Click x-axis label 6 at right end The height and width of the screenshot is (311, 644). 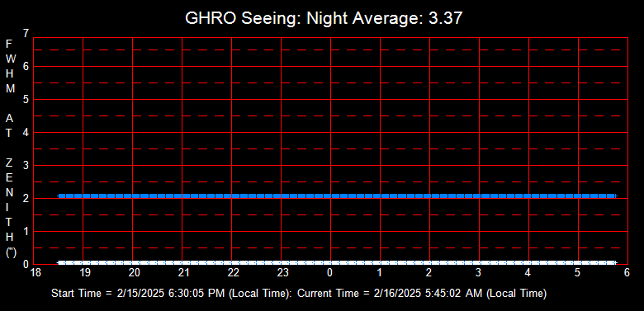coord(627,273)
